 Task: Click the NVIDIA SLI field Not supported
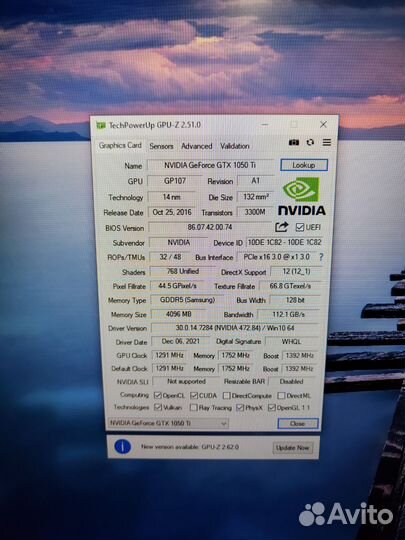[x=186, y=381]
